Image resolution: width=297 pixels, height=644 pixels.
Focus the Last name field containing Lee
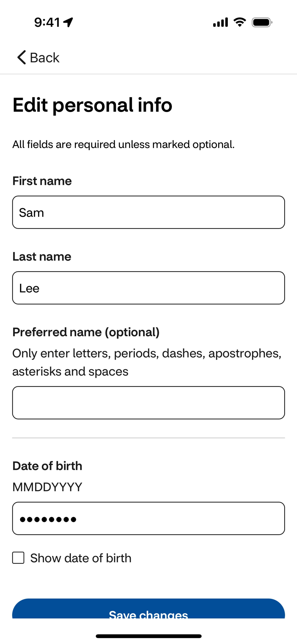(148, 288)
